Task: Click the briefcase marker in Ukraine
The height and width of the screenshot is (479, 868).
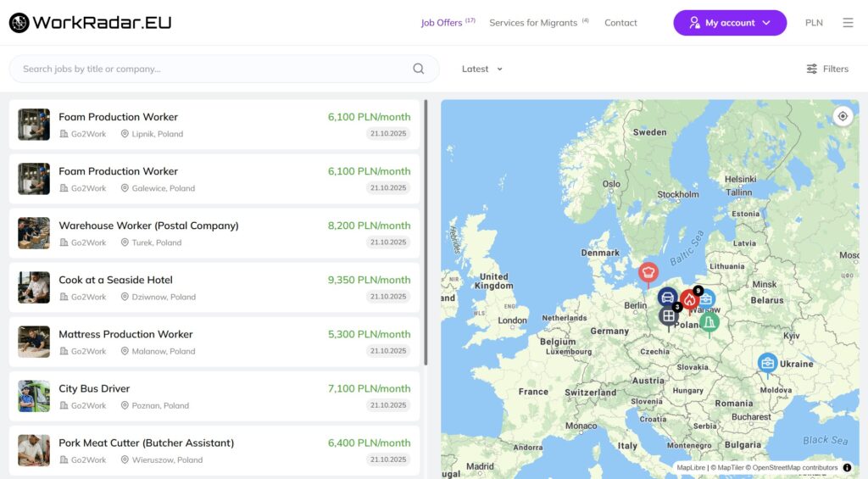Action: pyautogui.click(x=767, y=363)
